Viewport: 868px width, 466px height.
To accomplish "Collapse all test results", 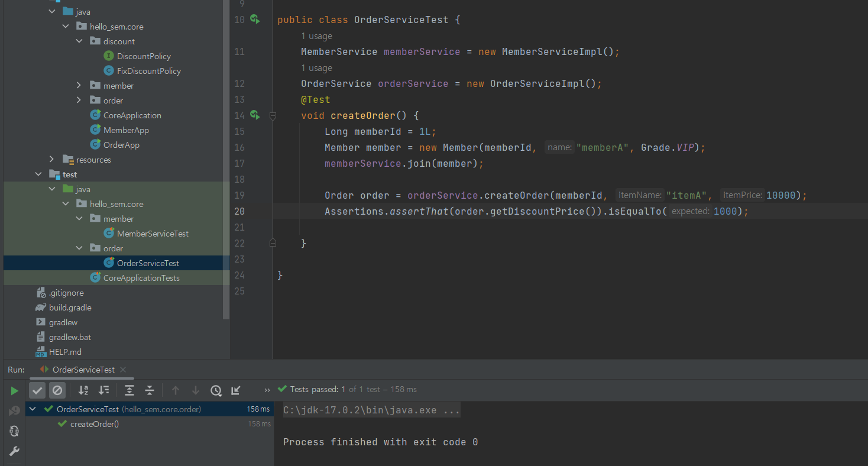I will [150, 390].
